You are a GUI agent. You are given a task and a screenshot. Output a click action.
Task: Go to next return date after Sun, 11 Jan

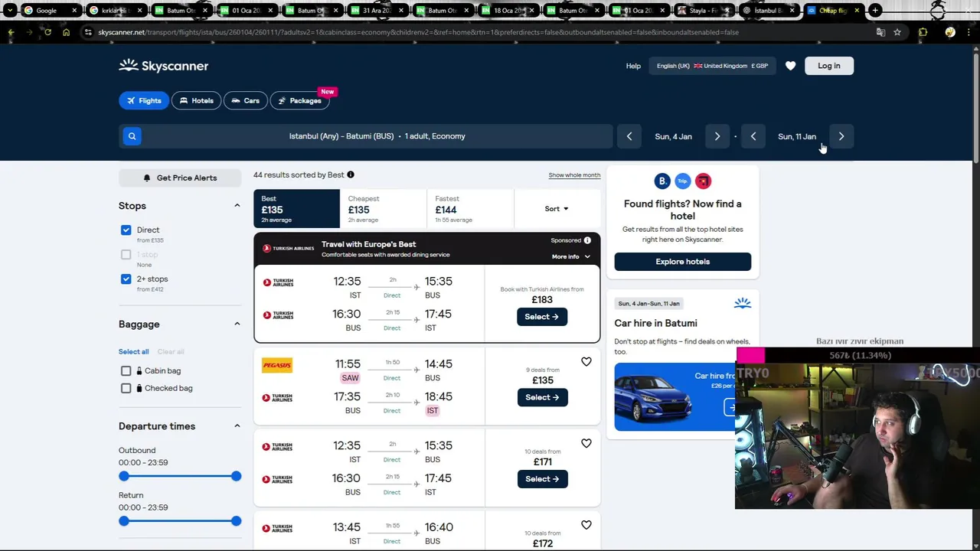pos(841,136)
